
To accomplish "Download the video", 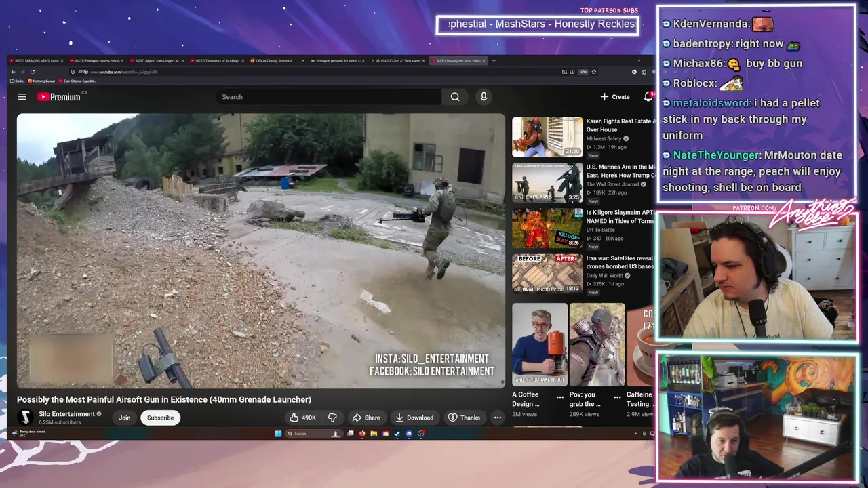I will [x=414, y=418].
